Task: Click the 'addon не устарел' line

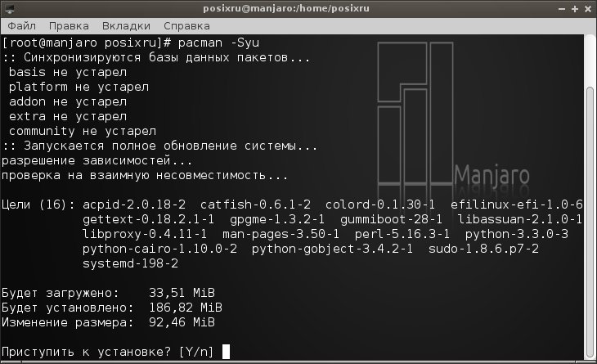Action: 68,101
